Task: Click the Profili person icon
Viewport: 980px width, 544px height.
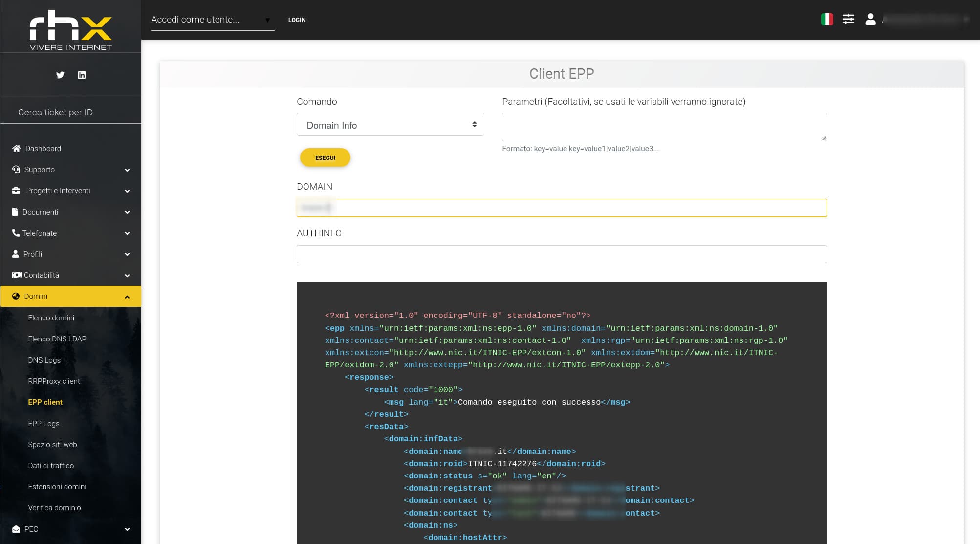Action: [16, 254]
